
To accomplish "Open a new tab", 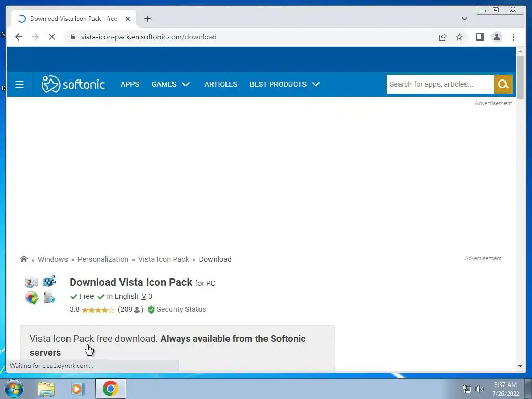I will coord(147,19).
